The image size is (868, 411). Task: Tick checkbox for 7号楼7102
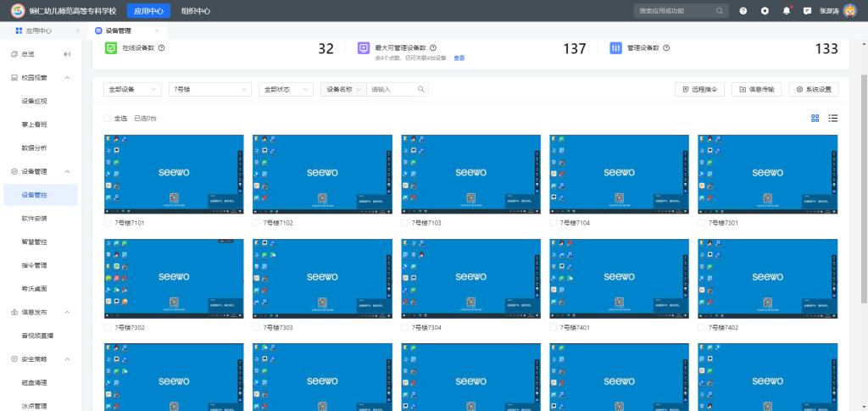[x=256, y=223]
